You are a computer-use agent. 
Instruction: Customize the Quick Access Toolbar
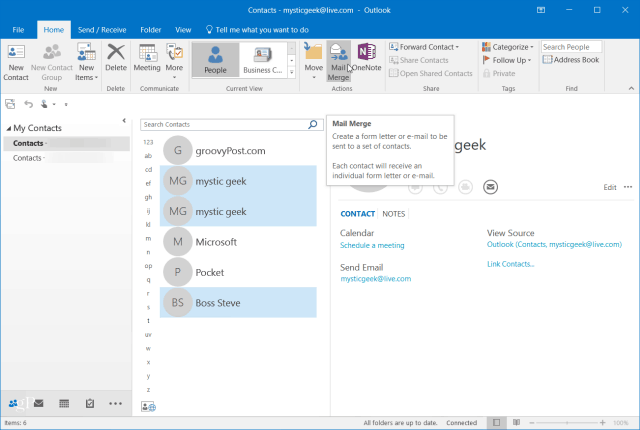pyautogui.click(x=66, y=104)
